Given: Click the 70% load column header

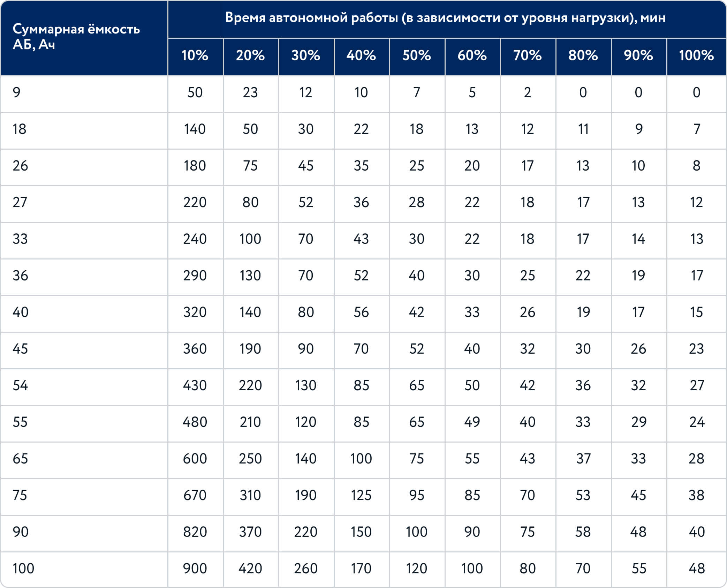Looking at the screenshot, I should (528, 55).
